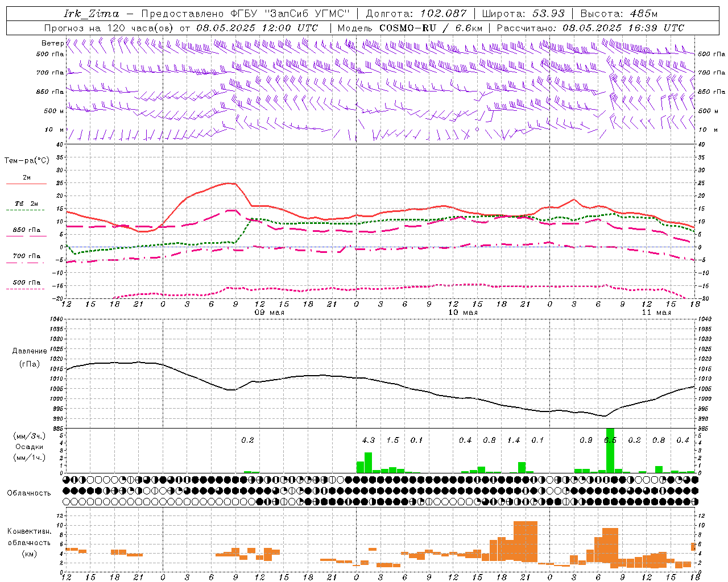Click the "Тем-ра(°C)" temperature label

tap(27, 160)
